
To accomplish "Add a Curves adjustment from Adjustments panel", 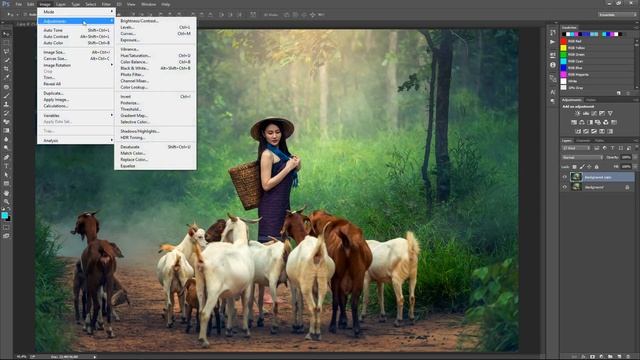I will pos(594,113).
